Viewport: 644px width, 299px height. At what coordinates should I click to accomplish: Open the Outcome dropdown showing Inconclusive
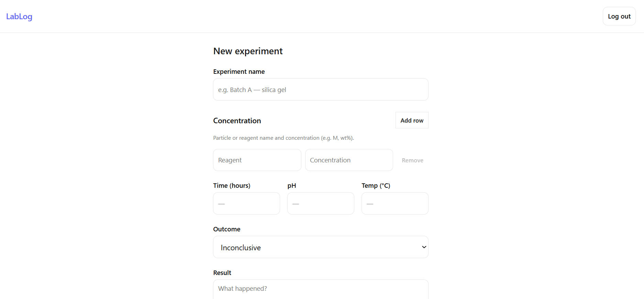320,247
